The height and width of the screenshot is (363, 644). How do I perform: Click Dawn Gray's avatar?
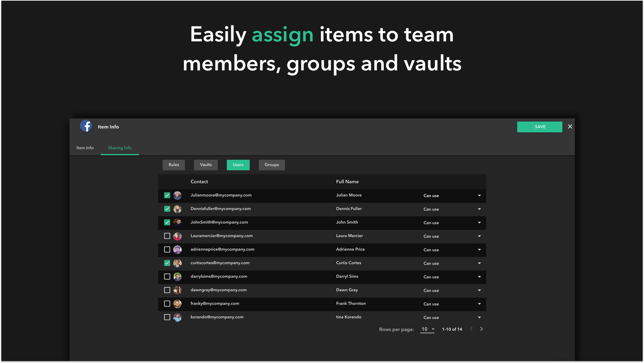click(x=177, y=290)
